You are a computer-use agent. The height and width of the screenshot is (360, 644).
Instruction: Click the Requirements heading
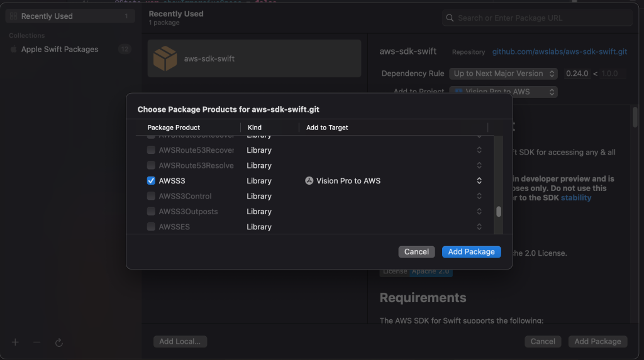pyautogui.click(x=423, y=298)
